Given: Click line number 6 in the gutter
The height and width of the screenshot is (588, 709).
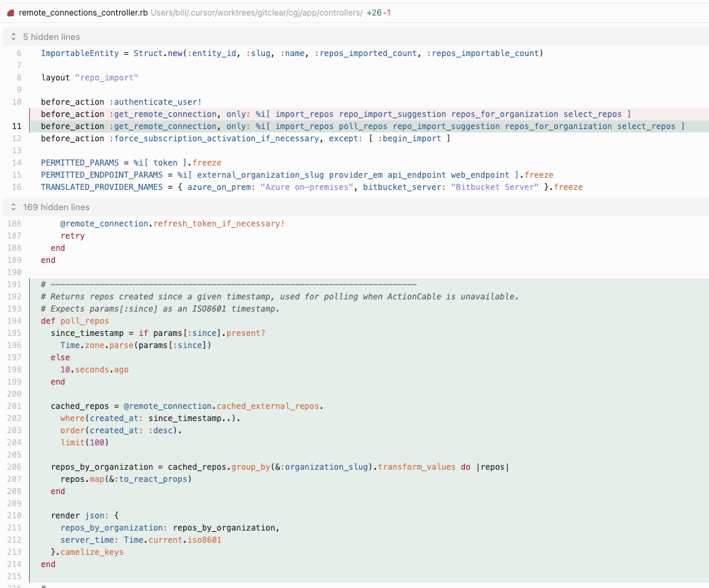Looking at the screenshot, I should (x=18, y=53).
